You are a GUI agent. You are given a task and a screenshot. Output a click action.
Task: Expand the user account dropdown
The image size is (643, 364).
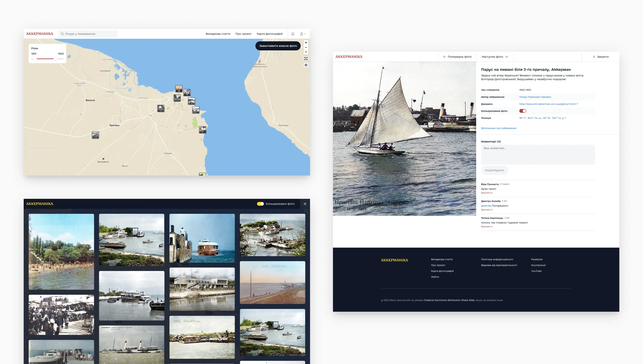303,34
